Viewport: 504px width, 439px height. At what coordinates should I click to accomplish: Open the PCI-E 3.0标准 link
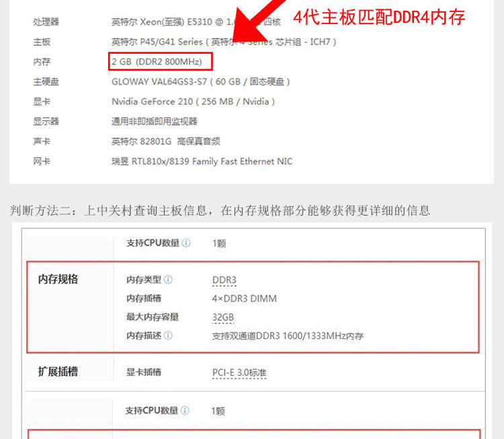pyautogui.click(x=239, y=373)
